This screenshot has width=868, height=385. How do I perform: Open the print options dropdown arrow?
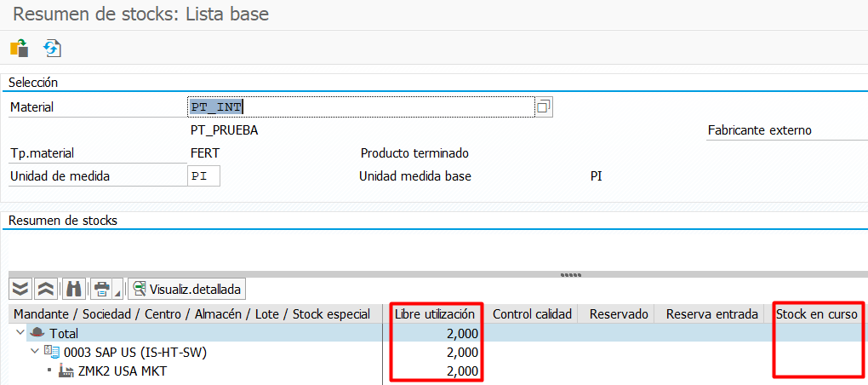(117, 290)
